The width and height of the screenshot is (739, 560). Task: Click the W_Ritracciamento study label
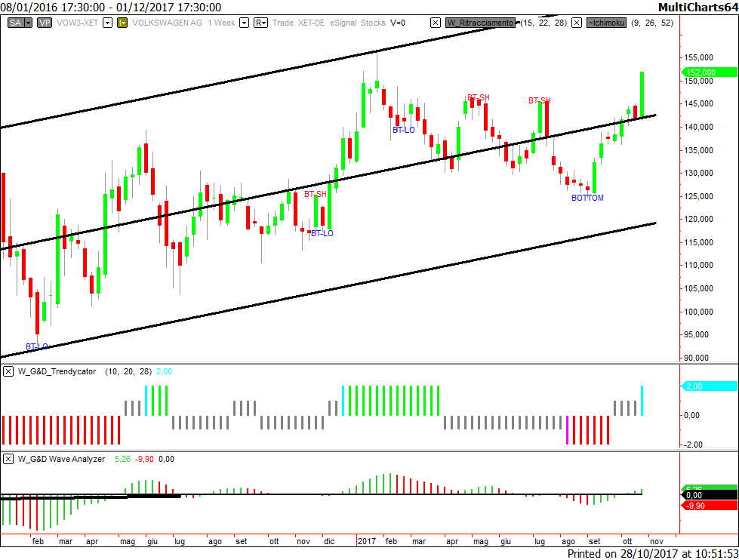click(x=480, y=23)
